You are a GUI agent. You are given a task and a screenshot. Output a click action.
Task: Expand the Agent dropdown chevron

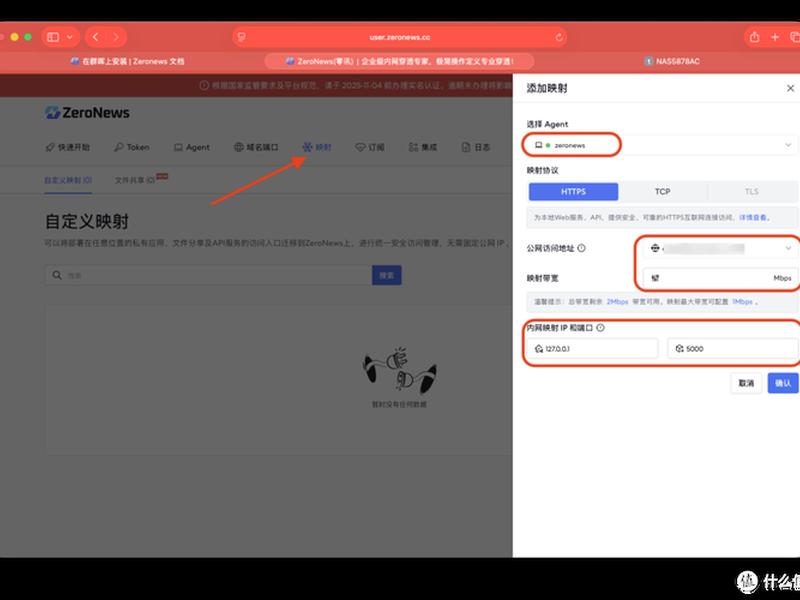[788, 145]
